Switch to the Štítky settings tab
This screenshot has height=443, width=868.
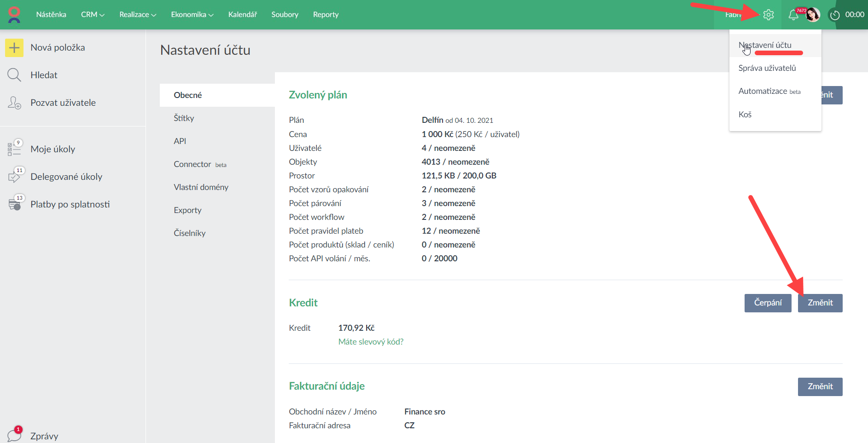click(184, 118)
